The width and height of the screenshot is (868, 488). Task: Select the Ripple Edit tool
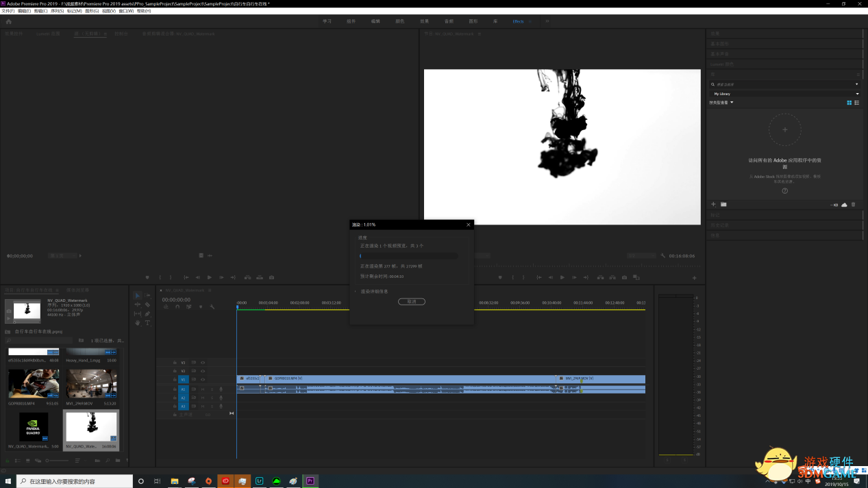[x=137, y=305]
